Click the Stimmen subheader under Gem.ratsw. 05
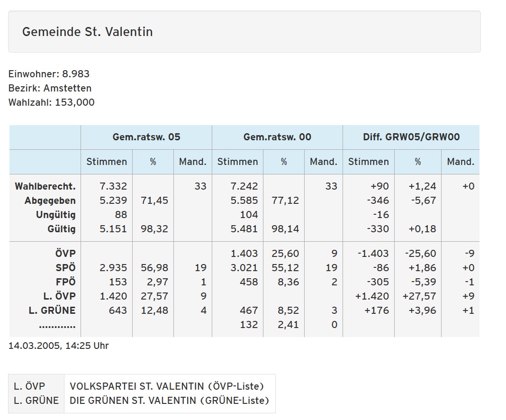This screenshot has width=506, height=420. pyautogui.click(x=107, y=162)
